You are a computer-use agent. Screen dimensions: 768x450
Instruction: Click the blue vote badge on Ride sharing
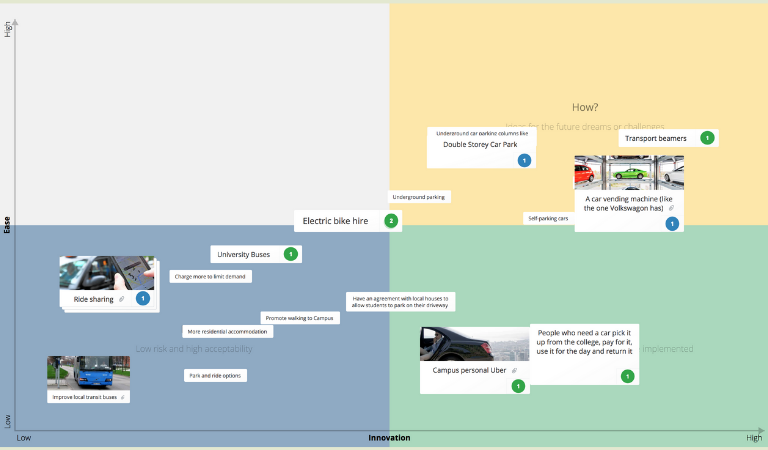pyautogui.click(x=142, y=298)
